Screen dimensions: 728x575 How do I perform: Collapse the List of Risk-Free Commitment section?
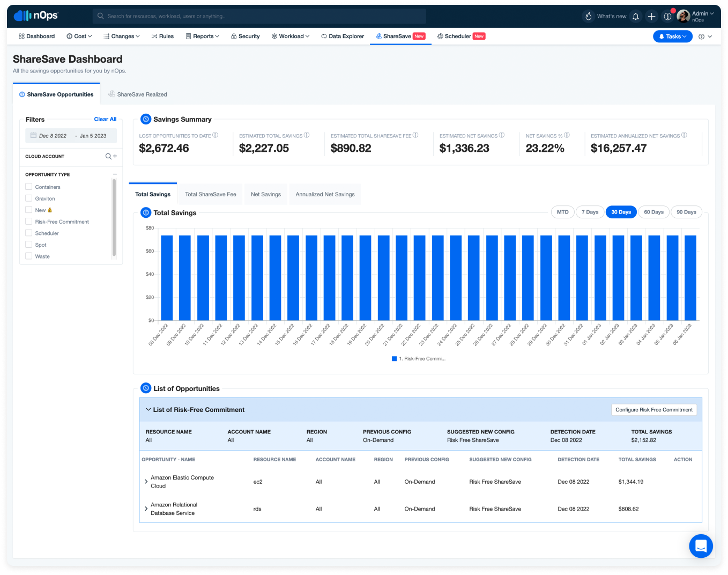pos(148,409)
